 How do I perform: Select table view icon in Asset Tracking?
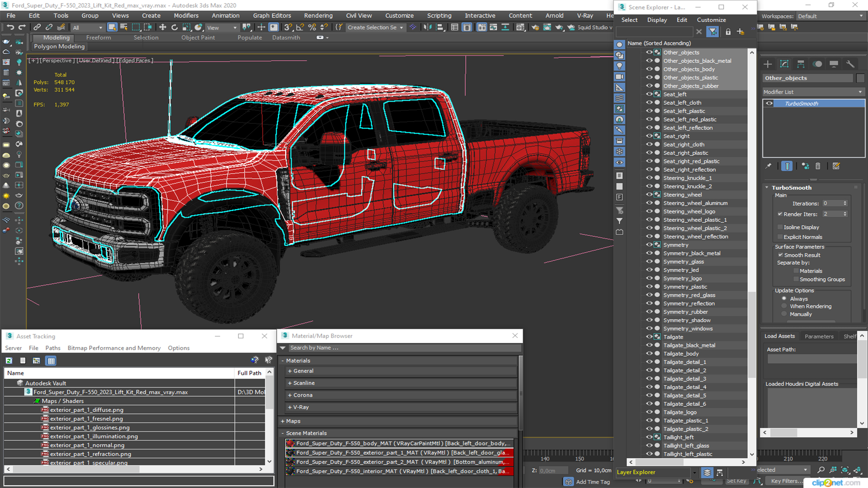[x=51, y=361]
